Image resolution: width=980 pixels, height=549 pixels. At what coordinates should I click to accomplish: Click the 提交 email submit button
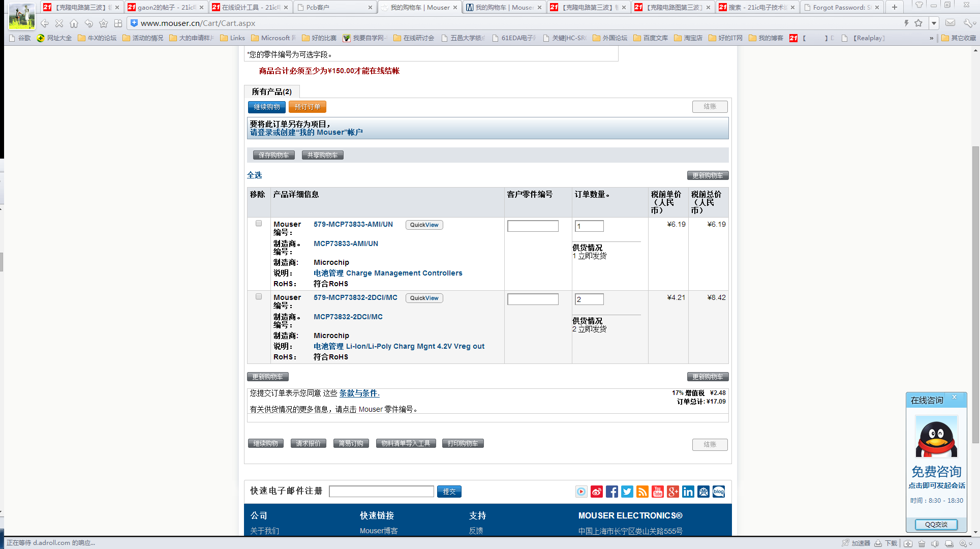449,492
